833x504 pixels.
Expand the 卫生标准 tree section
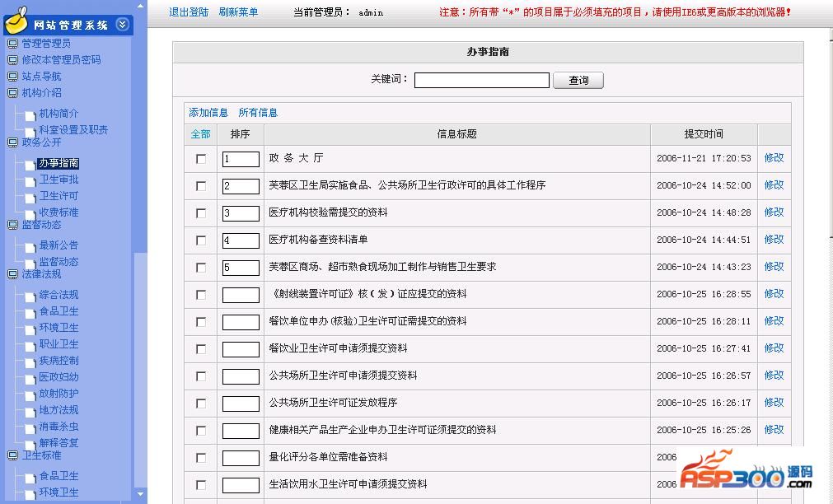[x=41, y=455]
